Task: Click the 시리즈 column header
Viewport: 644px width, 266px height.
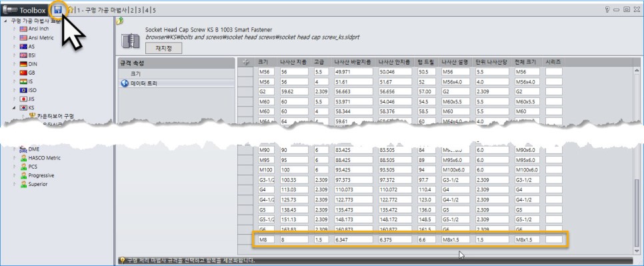Action: [x=553, y=63]
